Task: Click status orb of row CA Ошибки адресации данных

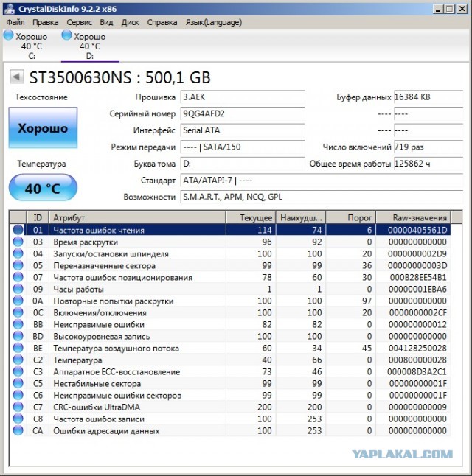Action: click(x=18, y=430)
